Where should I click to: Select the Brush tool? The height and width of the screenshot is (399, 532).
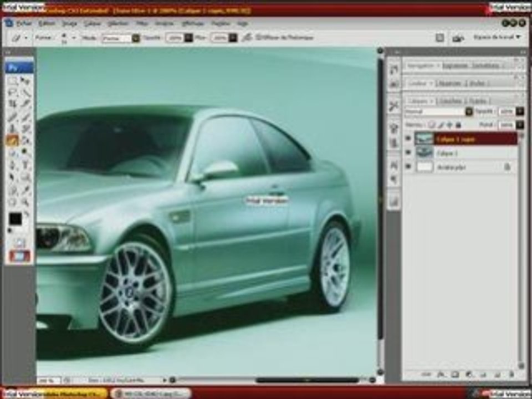pos(25,117)
